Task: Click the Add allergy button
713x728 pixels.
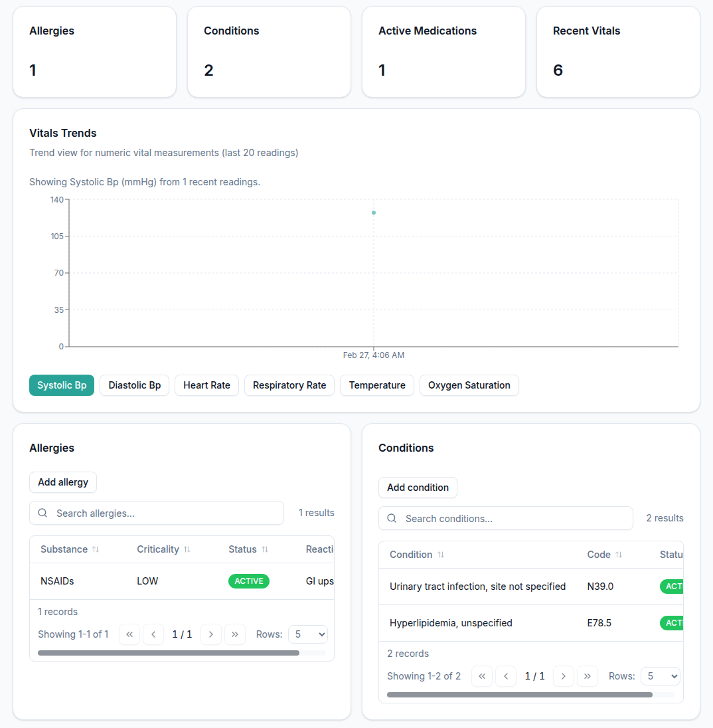Action: (x=62, y=482)
